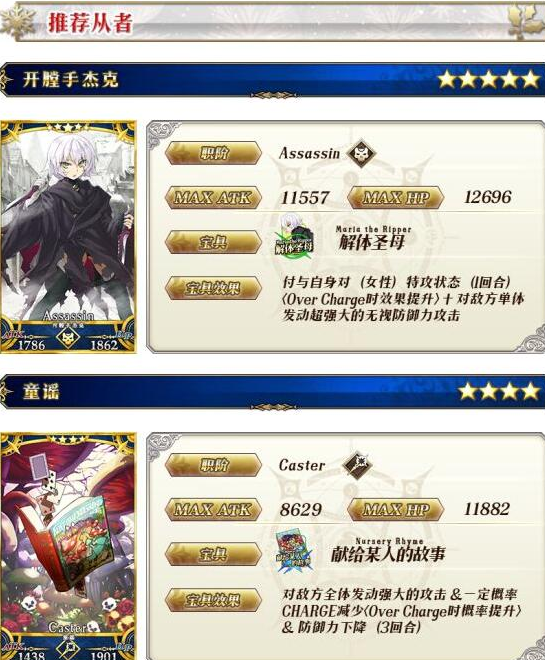
Task: Click the snowflake icon beside 推荐从者
Action: [18, 21]
